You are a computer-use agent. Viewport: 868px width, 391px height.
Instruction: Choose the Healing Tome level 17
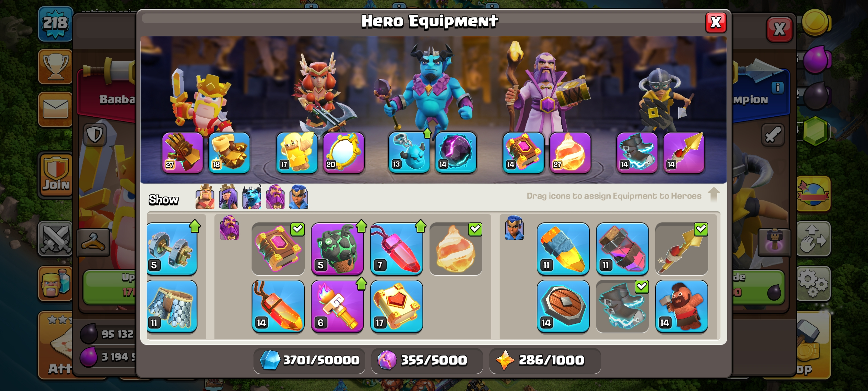[x=396, y=306]
